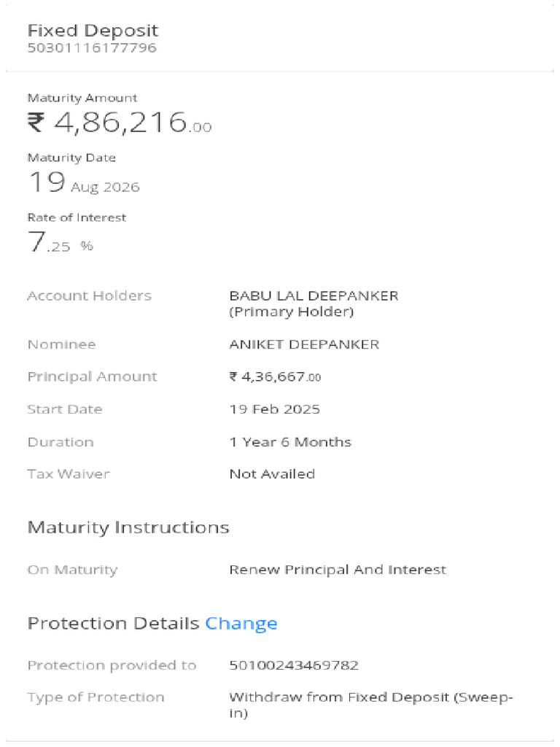Click the Type of Protection label
This screenshot has width=560, height=747.
pos(96,697)
